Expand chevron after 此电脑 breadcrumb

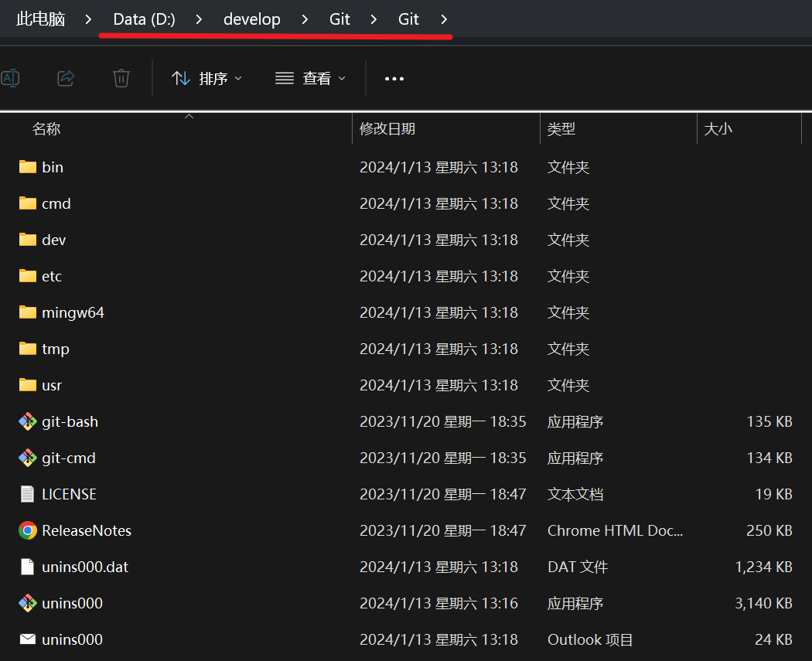[x=89, y=19]
